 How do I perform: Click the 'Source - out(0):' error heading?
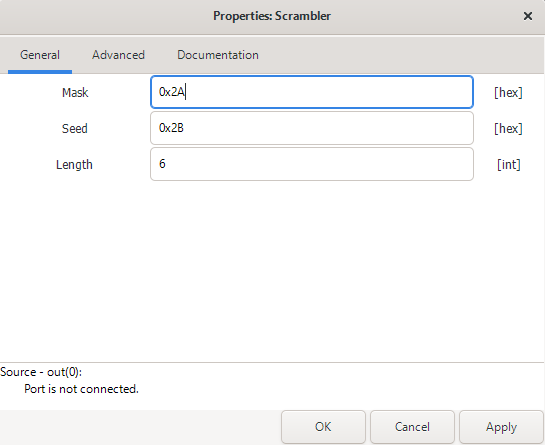41,372
